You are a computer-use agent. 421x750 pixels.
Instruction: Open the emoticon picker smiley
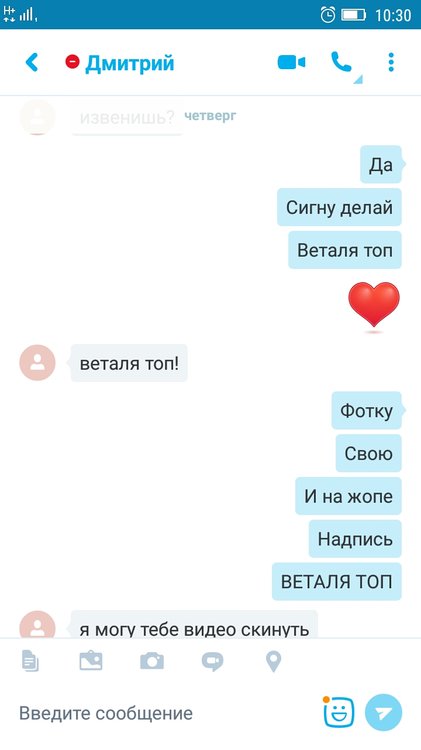[339, 713]
